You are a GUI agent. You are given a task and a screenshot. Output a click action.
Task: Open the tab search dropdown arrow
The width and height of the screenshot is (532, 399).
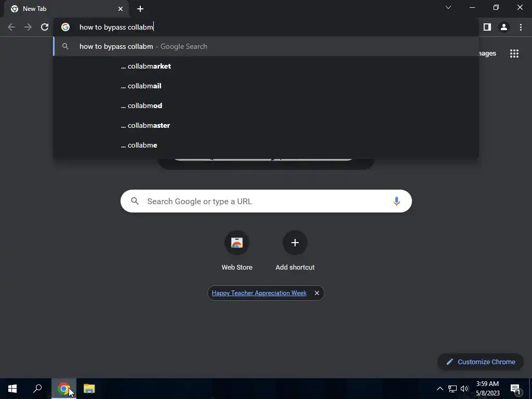pyautogui.click(x=448, y=7)
